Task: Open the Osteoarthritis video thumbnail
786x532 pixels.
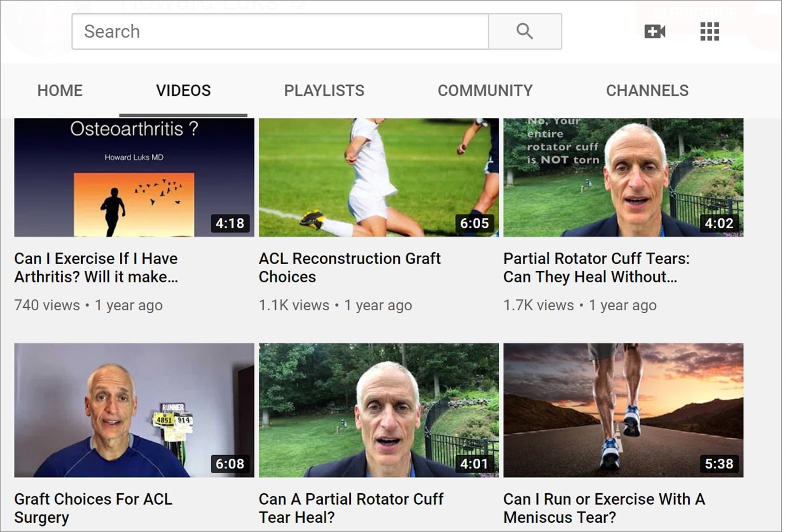Action: 134,177
